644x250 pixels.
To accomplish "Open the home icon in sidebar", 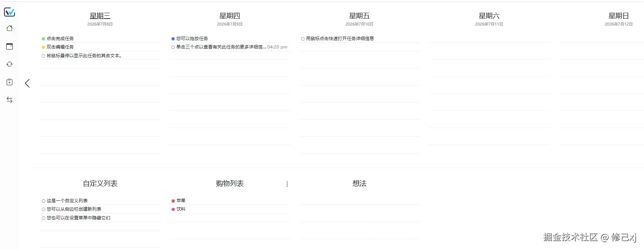I will click(x=9, y=28).
